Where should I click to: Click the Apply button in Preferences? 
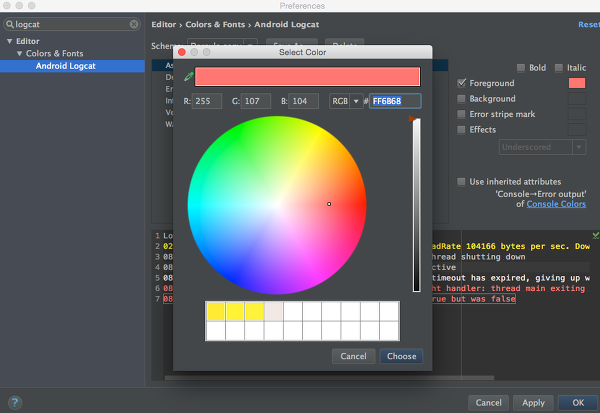[533, 403]
